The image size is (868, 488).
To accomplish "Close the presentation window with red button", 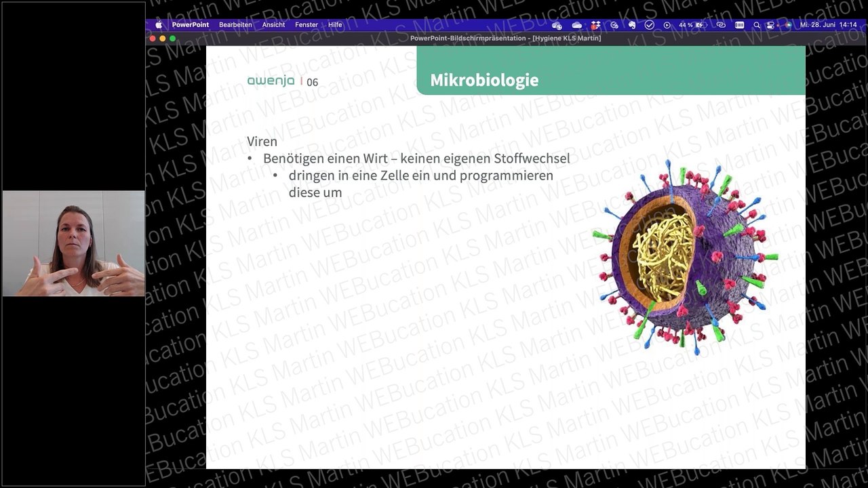I will click(x=153, y=39).
